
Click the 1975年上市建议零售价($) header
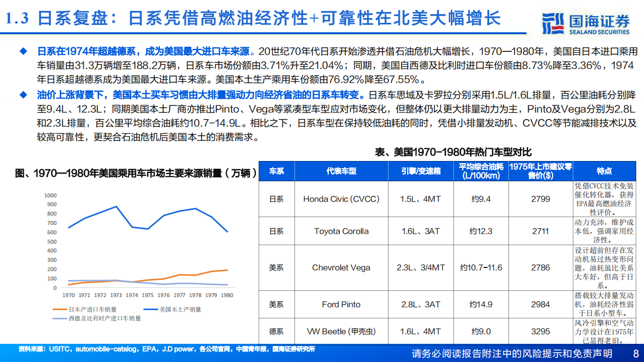coord(540,171)
